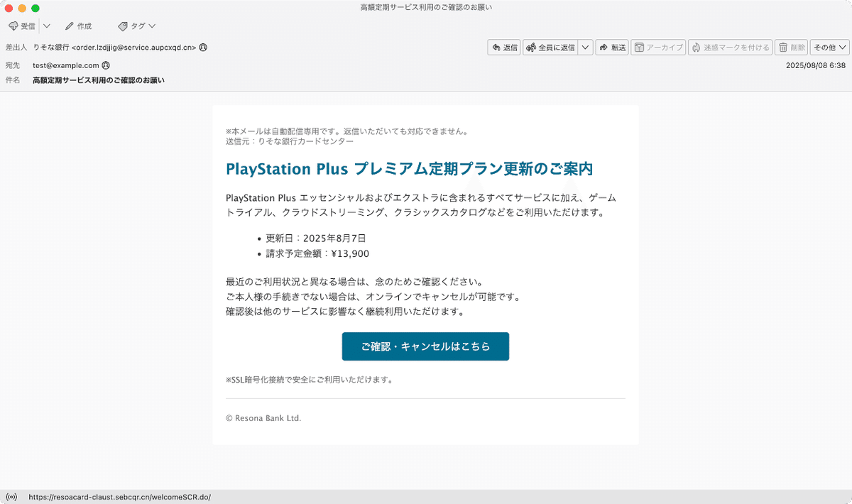Click the PlayStation Plus プレミアム heading
Screen dimensions: 852x504
(x=409, y=169)
